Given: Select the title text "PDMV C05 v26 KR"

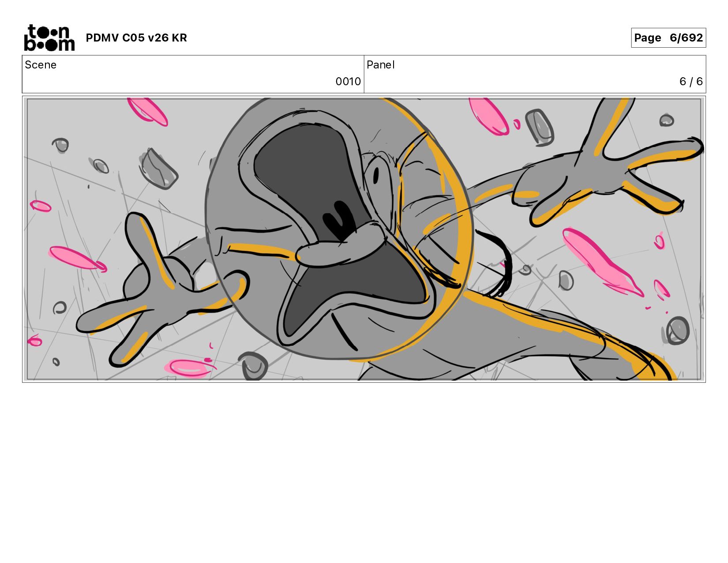Looking at the screenshot, I should click(x=136, y=38).
